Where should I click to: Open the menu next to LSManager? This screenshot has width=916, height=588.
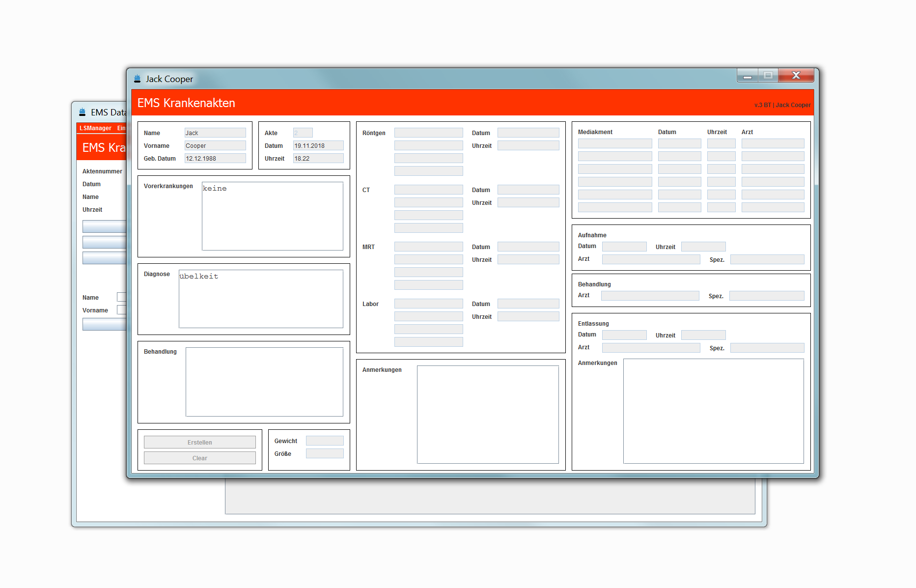[x=121, y=128]
